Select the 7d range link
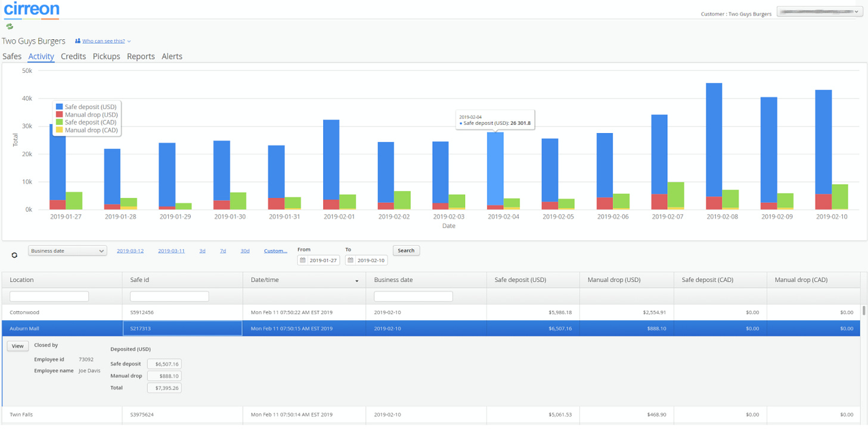 click(223, 251)
